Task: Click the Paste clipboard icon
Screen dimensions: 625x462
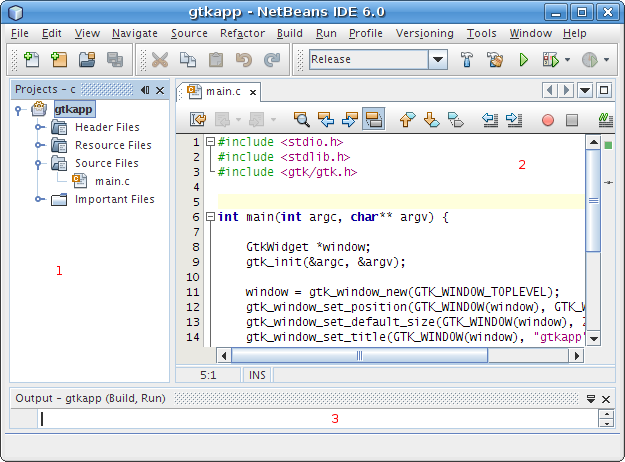Action: pos(216,60)
